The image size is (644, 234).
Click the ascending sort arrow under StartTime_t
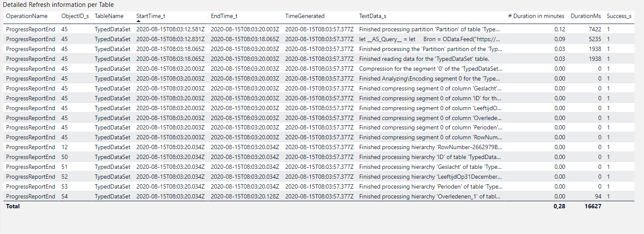pyautogui.click(x=139, y=21)
